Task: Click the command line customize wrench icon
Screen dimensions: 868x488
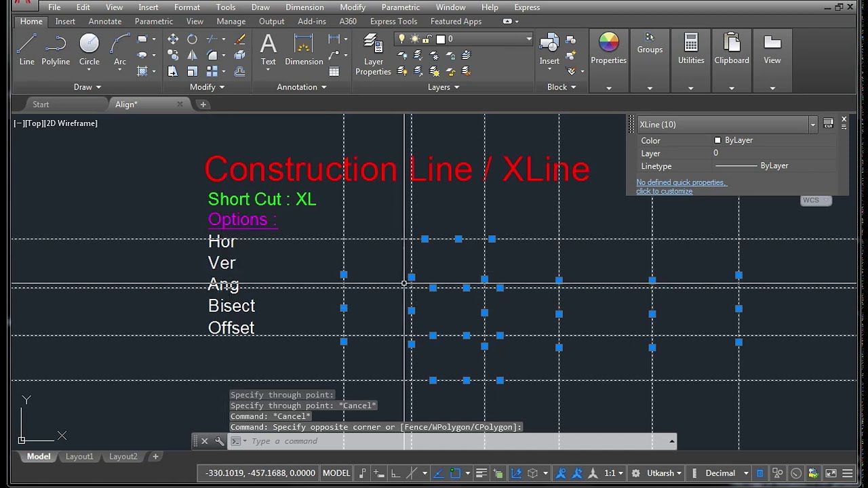Action: [220, 441]
